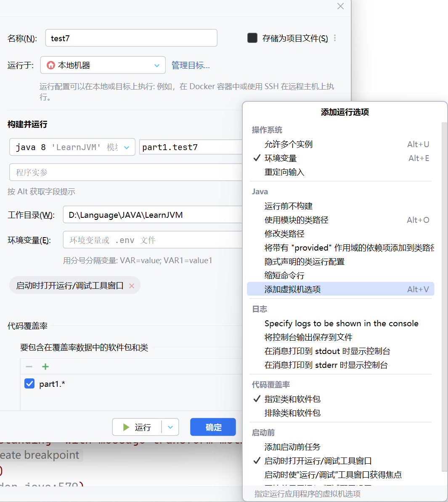Click the minus icon to remove coverage entry
Screen dimensions: 448x502
click(29, 366)
